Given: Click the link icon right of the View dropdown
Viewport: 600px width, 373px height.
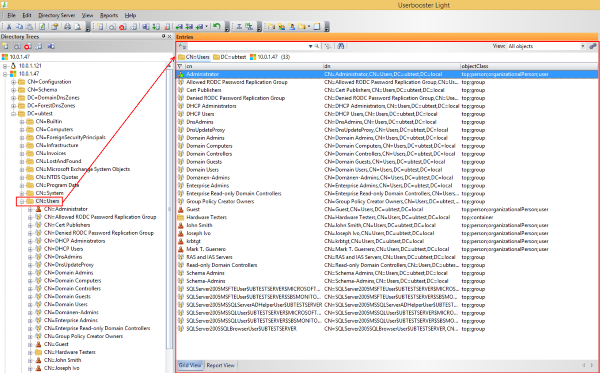Looking at the screenshot, I should pos(593,46).
